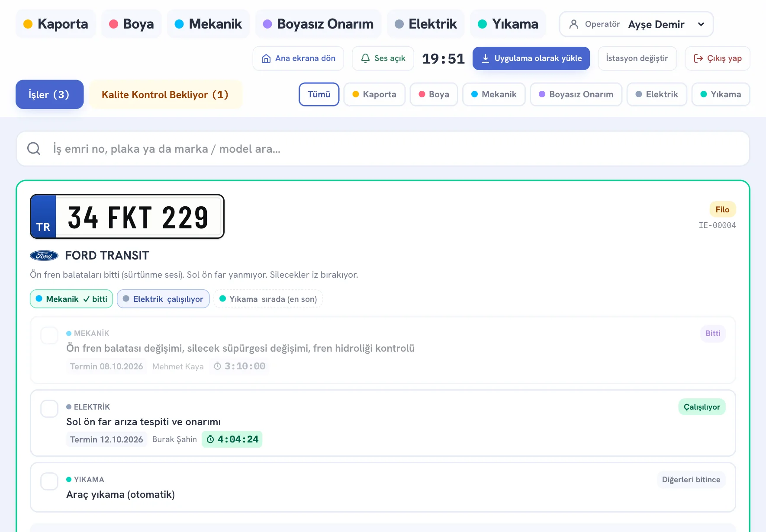The height and width of the screenshot is (532, 766).
Task: Click İstasyon değiştir button
Action: tap(637, 58)
